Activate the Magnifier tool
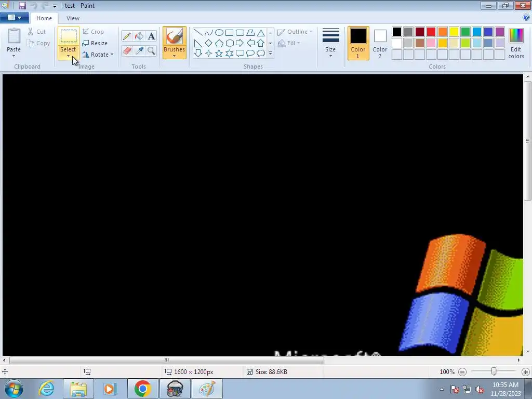The width and height of the screenshot is (532, 399). point(151,51)
